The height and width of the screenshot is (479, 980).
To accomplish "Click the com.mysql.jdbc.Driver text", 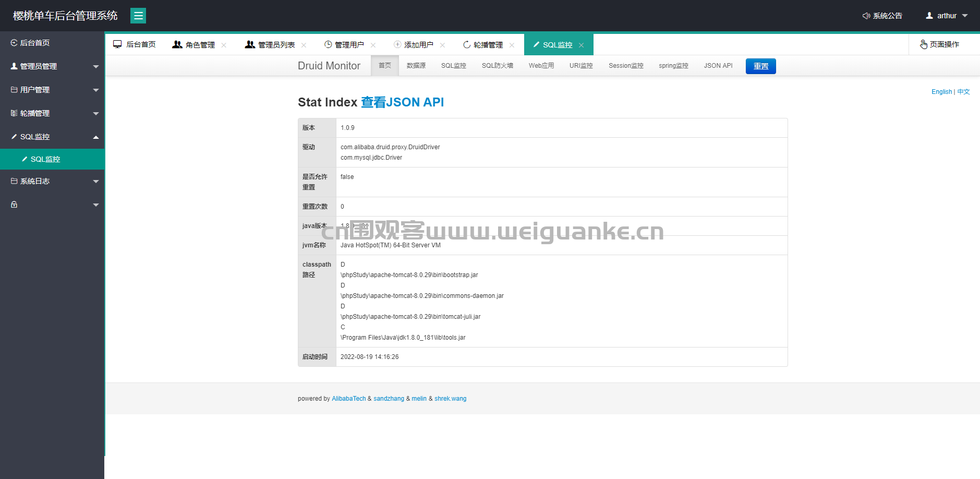I will pos(371,158).
